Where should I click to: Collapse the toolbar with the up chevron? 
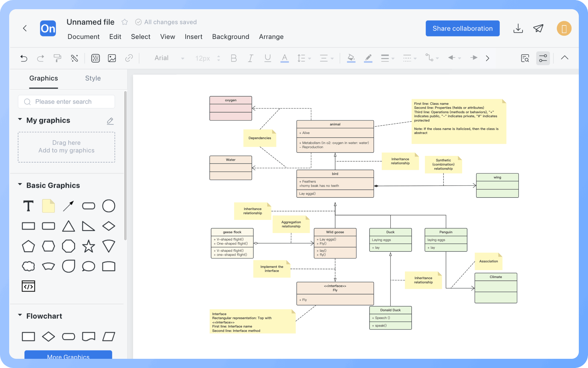[x=565, y=58]
